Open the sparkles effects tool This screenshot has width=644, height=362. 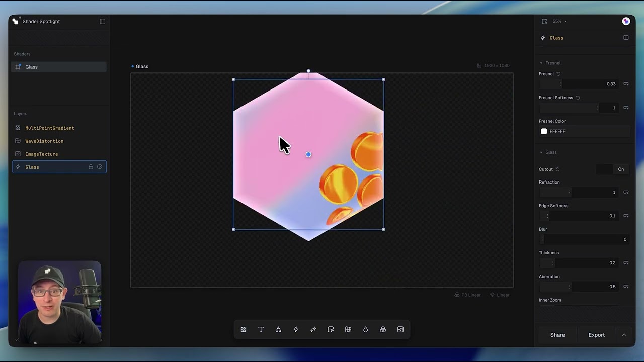(313, 329)
